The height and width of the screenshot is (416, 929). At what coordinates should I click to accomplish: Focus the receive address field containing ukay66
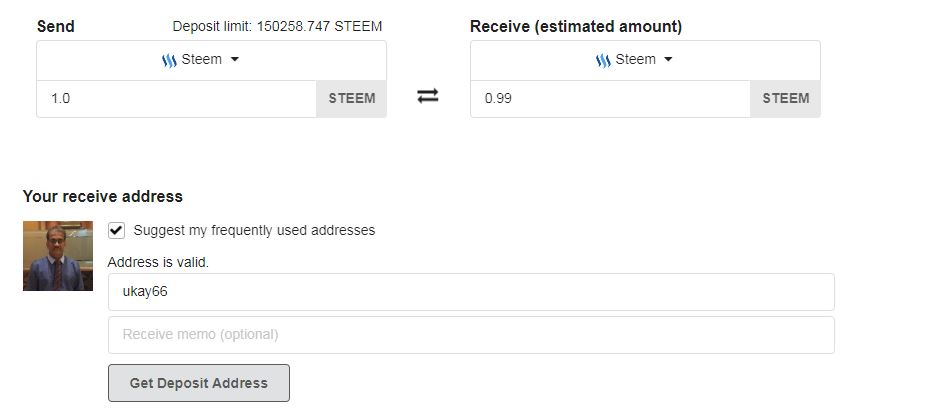click(x=471, y=292)
